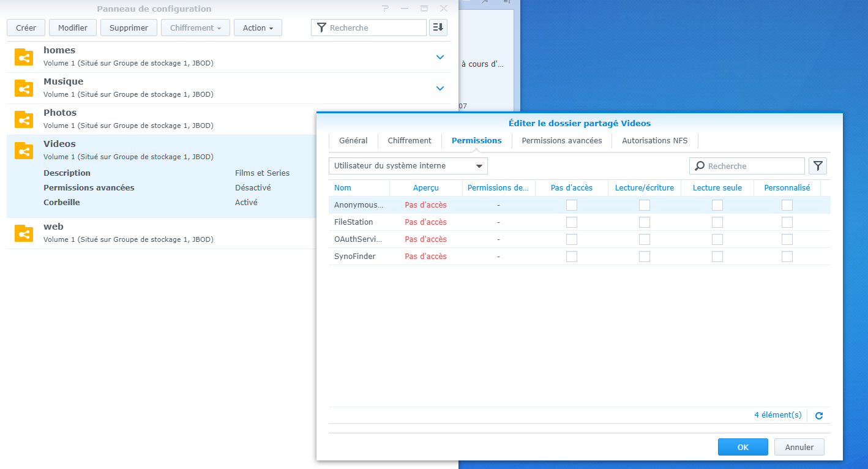Image resolution: width=868 pixels, height=469 pixels.
Task: Click the filter funnel icon in permissions dialog
Action: 818,166
